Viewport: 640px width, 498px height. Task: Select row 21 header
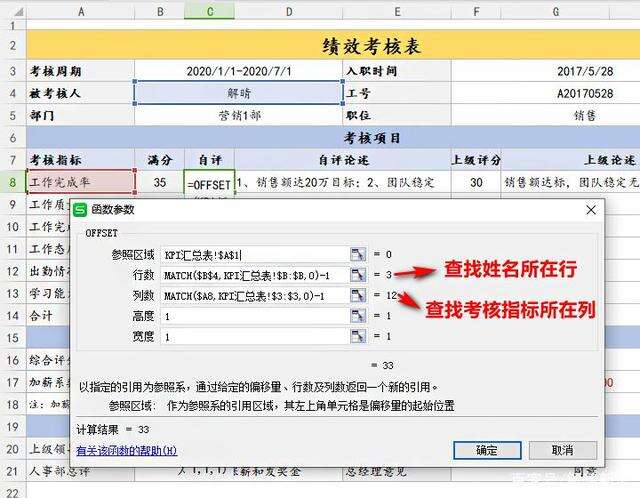coord(13,471)
